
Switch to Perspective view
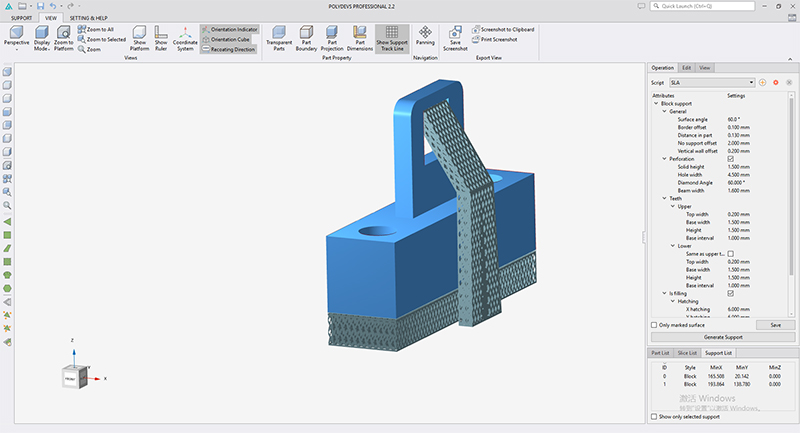[x=16, y=38]
